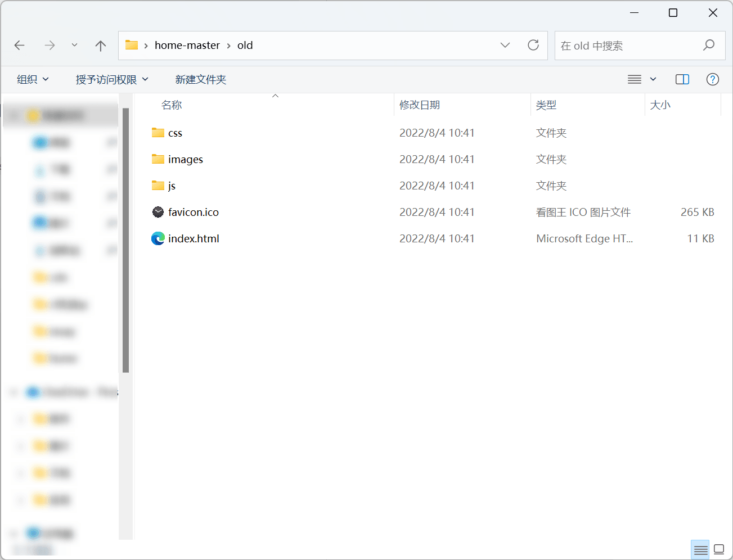This screenshot has height=560, width=733.
Task: Click the search magnifier icon
Action: click(x=708, y=46)
